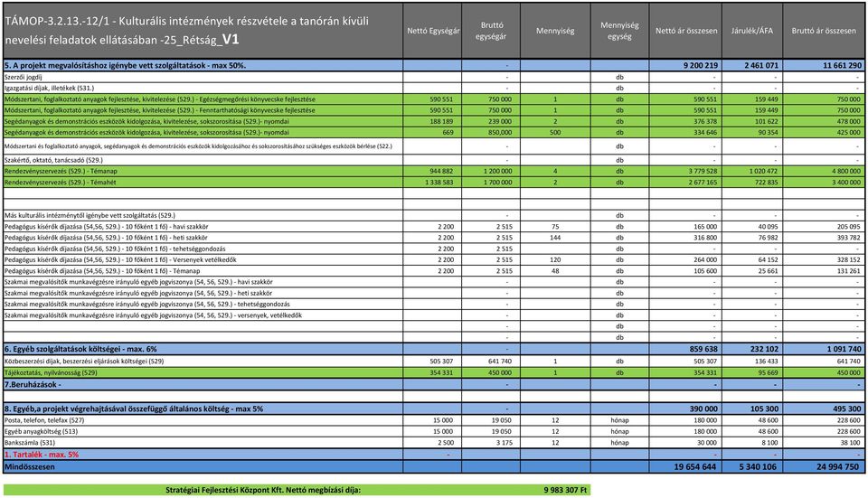
Task: Click the 'Nettó ár összesen' column header
Action: [x=686, y=31]
